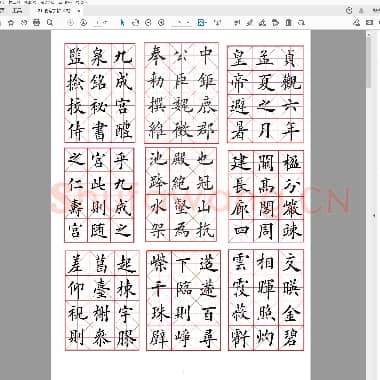
Task: Open the blue fit page options button
Action: [x=201, y=23]
